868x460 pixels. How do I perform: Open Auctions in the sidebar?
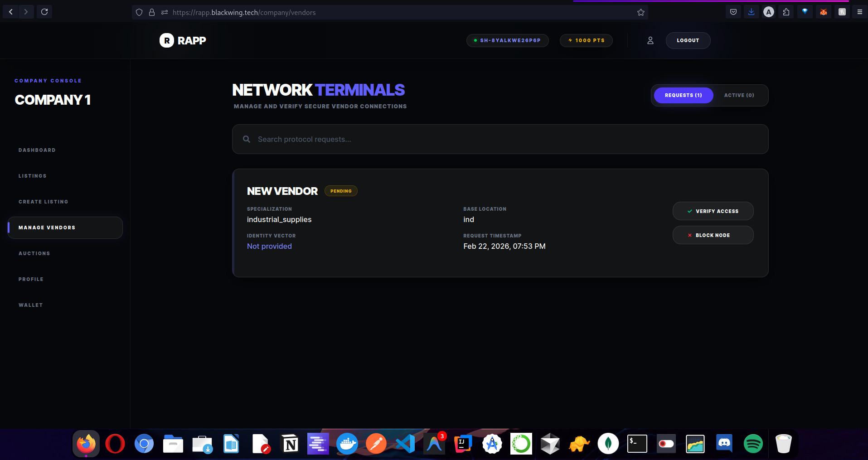click(34, 253)
